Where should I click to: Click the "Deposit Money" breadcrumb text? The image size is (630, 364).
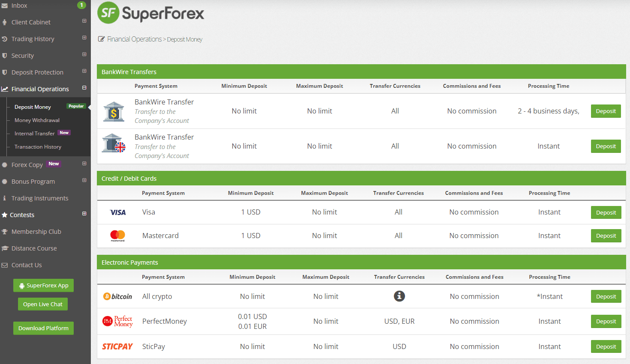[x=185, y=39]
